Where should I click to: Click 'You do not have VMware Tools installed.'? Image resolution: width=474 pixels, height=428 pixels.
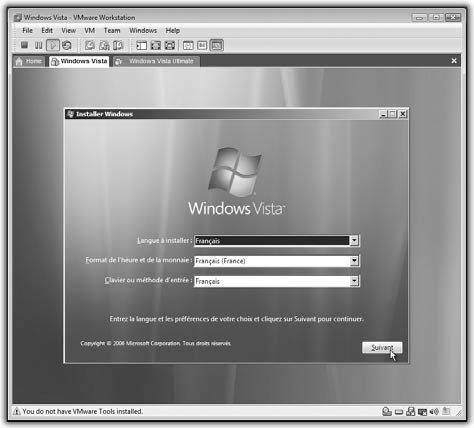point(82,412)
